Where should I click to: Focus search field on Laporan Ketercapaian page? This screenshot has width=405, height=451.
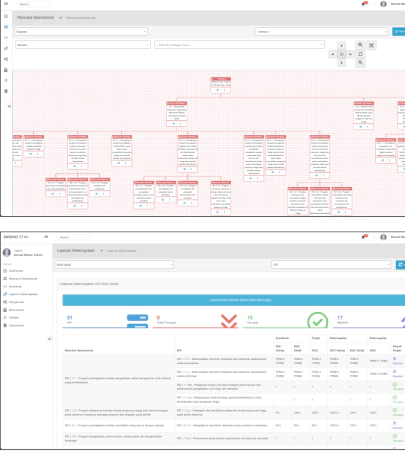75,237
